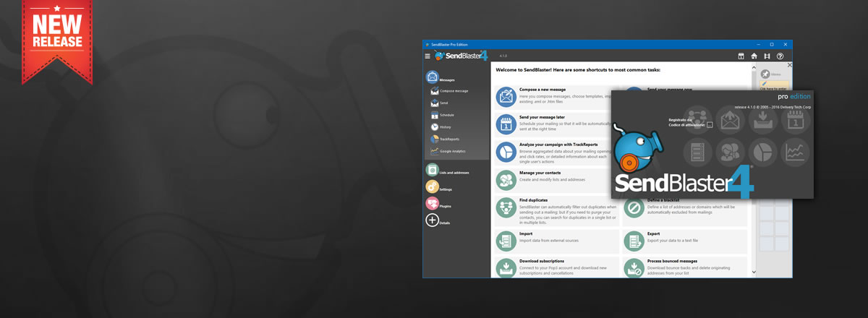Viewport: 868px width, 318px height.
Task: Open Schedule in the sidebar
Action: point(442,115)
